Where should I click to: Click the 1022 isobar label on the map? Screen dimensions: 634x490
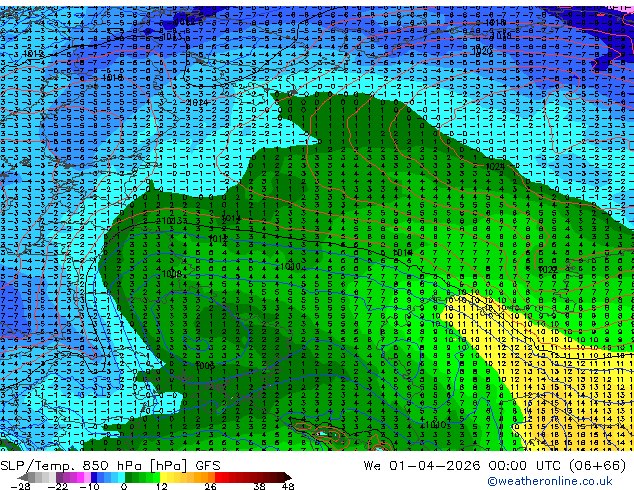point(548,269)
